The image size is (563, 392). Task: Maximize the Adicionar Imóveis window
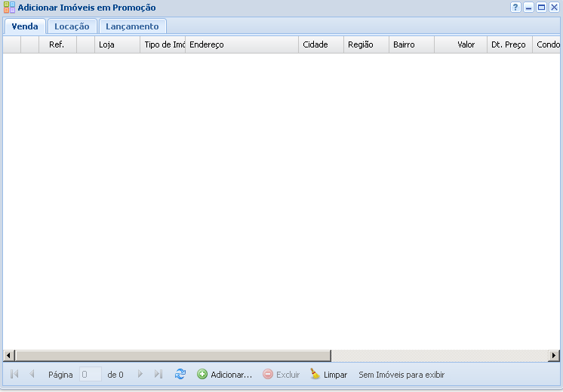pyautogui.click(x=541, y=8)
